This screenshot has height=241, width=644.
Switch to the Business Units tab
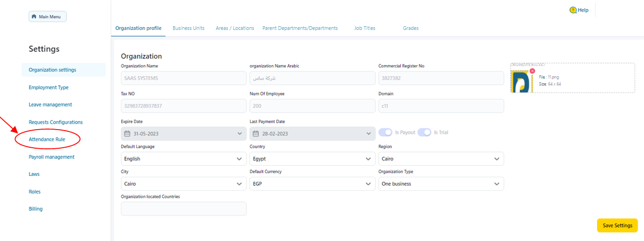(x=188, y=28)
